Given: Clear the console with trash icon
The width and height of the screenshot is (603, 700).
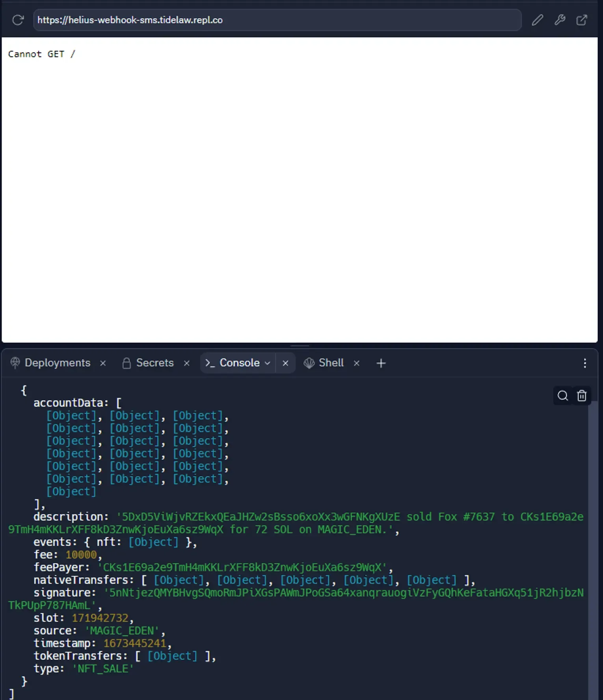Looking at the screenshot, I should (582, 396).
